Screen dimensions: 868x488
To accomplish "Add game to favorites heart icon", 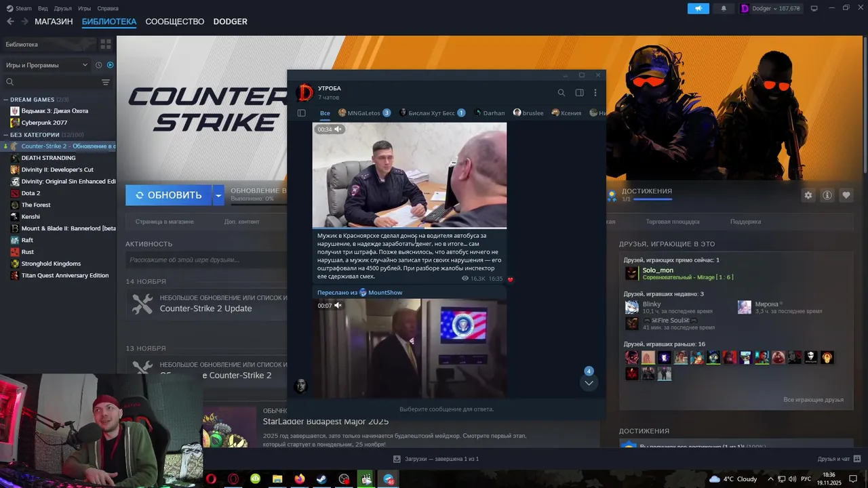I will click(x=846, y=195).
